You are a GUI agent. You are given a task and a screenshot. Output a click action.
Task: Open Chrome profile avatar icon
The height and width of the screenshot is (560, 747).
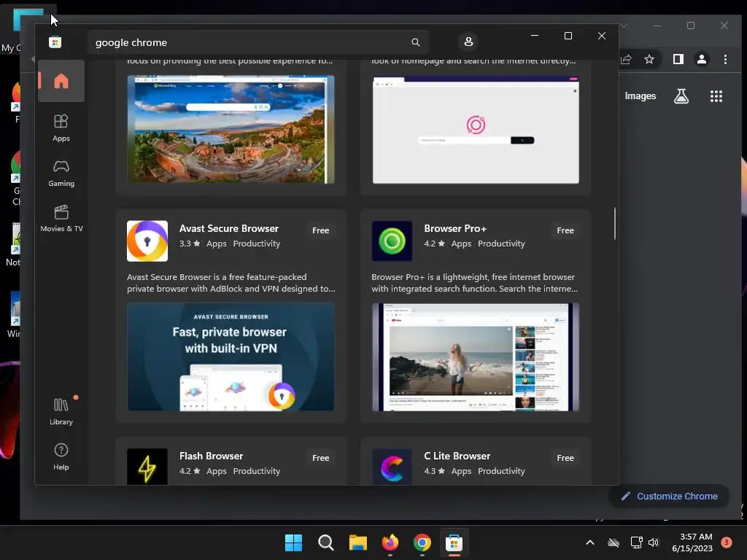pyautogui.click(x=702, y=59)
